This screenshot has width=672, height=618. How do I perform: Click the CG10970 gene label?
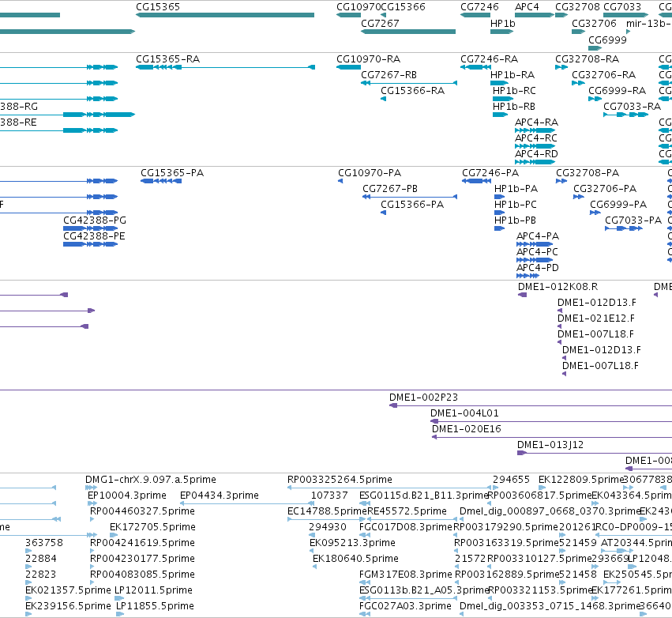(359, 7)
